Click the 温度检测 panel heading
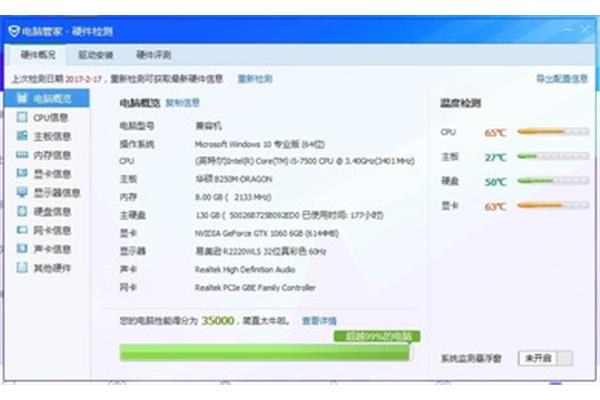 click(x=460, y=103)
